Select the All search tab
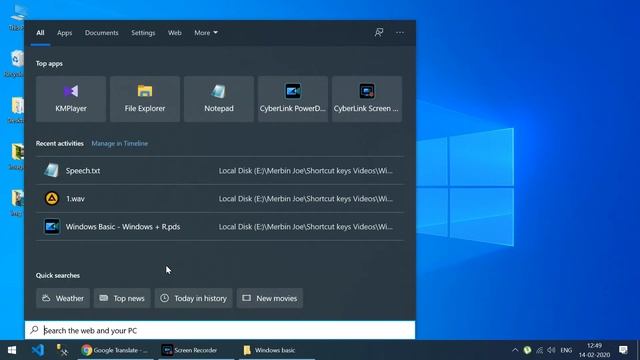This screenshot has height=360, width=640. (40, 33)
